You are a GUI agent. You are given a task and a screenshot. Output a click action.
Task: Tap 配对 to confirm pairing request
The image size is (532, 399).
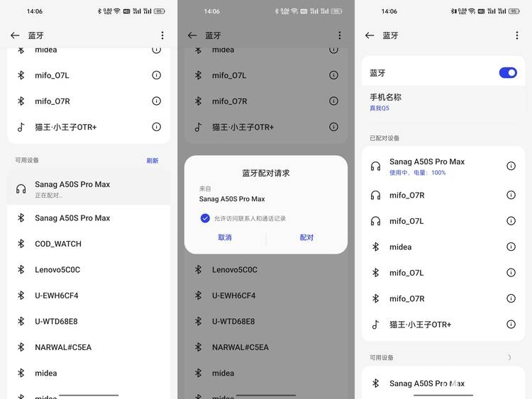click(x=306, y=237)
